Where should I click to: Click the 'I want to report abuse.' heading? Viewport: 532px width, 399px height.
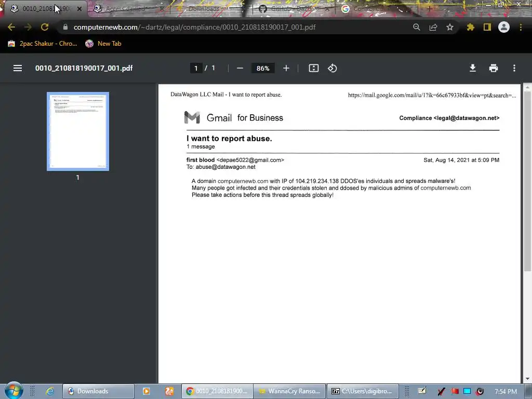(229, 138)
